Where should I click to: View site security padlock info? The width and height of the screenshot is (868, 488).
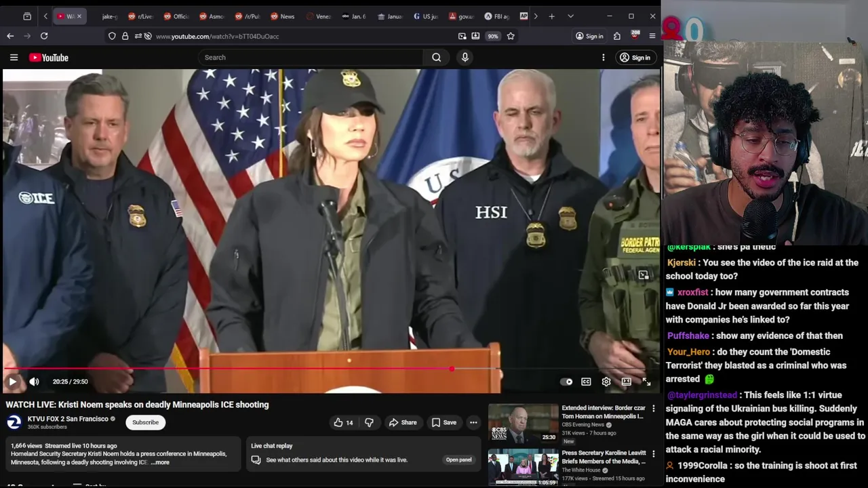click(x=125, y=36)
